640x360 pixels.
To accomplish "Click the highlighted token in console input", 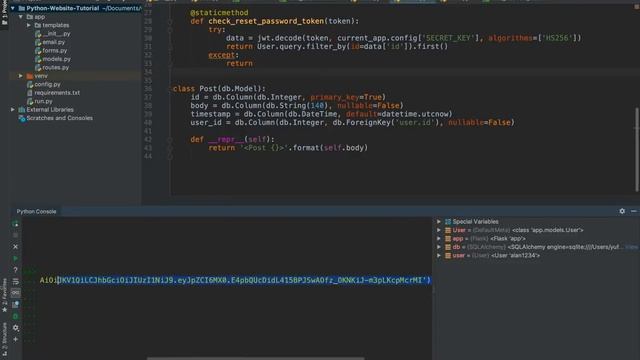I will 244,280.
